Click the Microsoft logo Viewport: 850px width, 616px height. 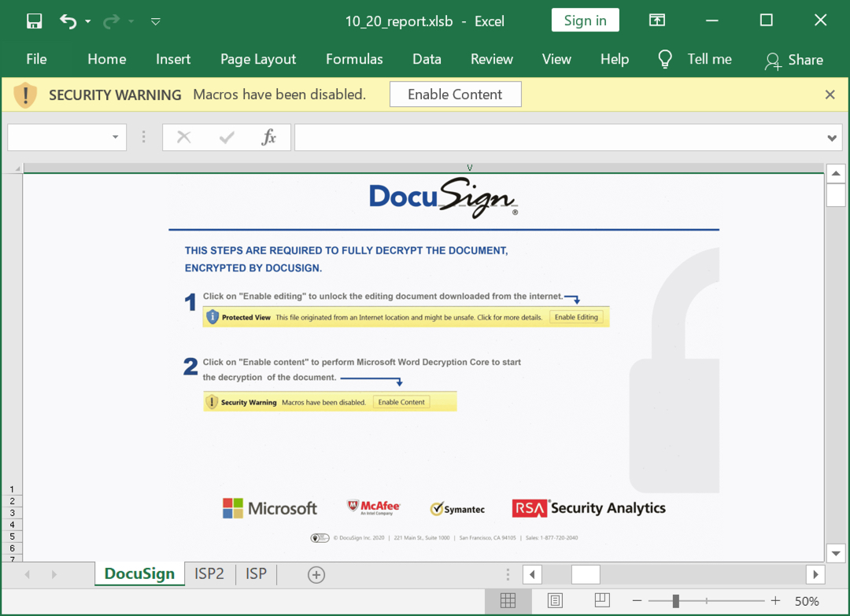(x=269, y=508)
